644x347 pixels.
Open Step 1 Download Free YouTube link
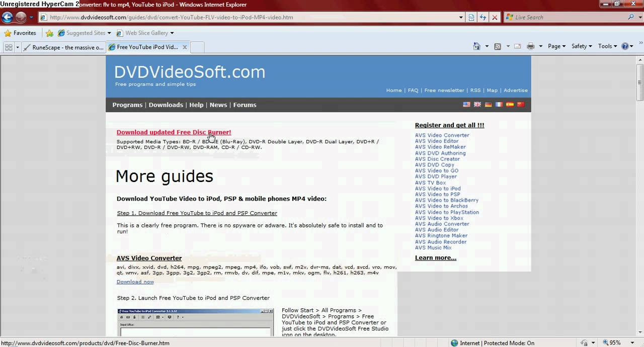[x=197, y=213]
